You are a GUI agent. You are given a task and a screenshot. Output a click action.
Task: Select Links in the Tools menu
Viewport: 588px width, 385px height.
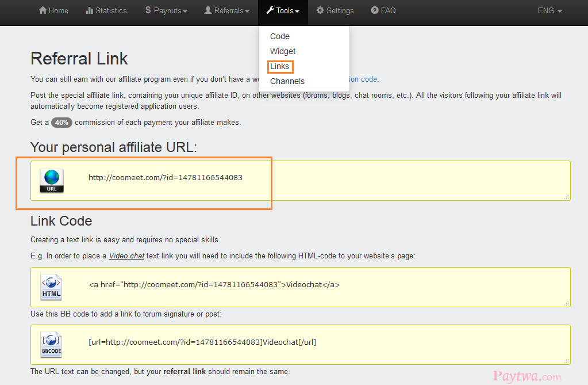tap(280, 66)
